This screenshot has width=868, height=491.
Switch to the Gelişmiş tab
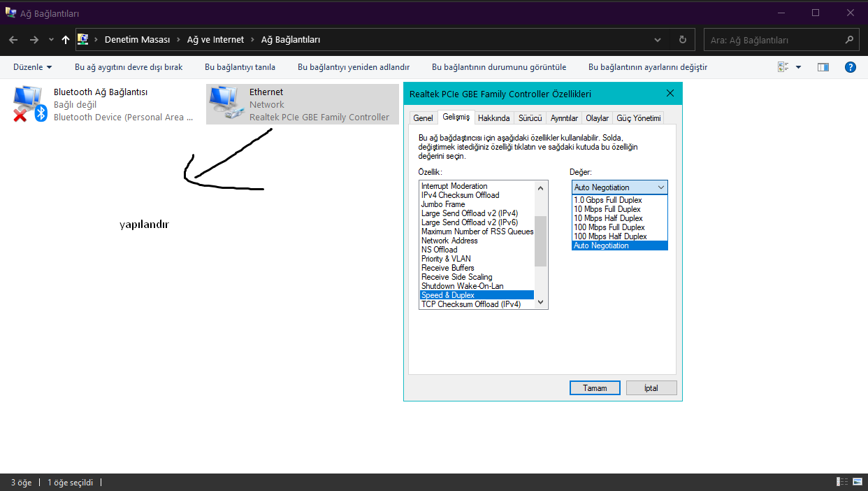[x=456, y=118]
